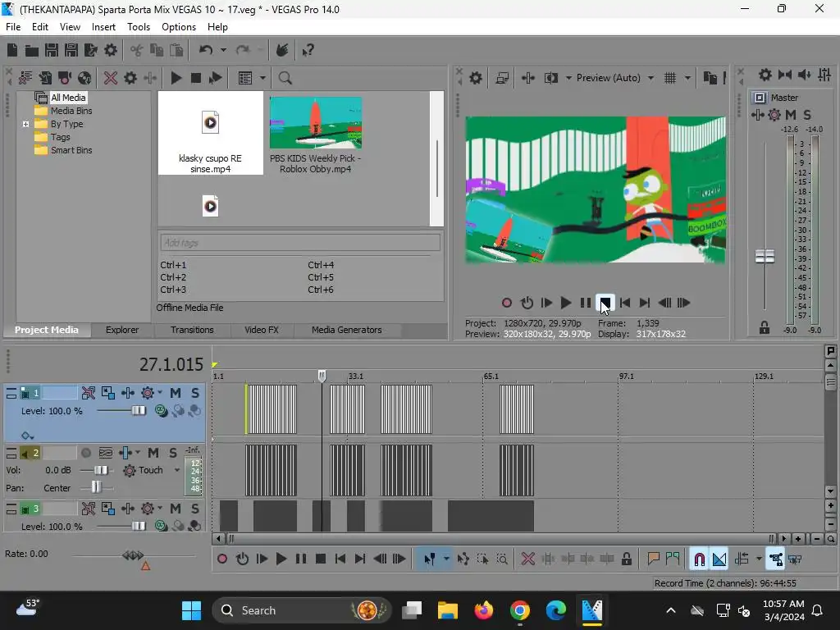Viewport: 840px width, 630px height.
Task: Open Project Properties gear in main toolbar
Action: (111, 50)
